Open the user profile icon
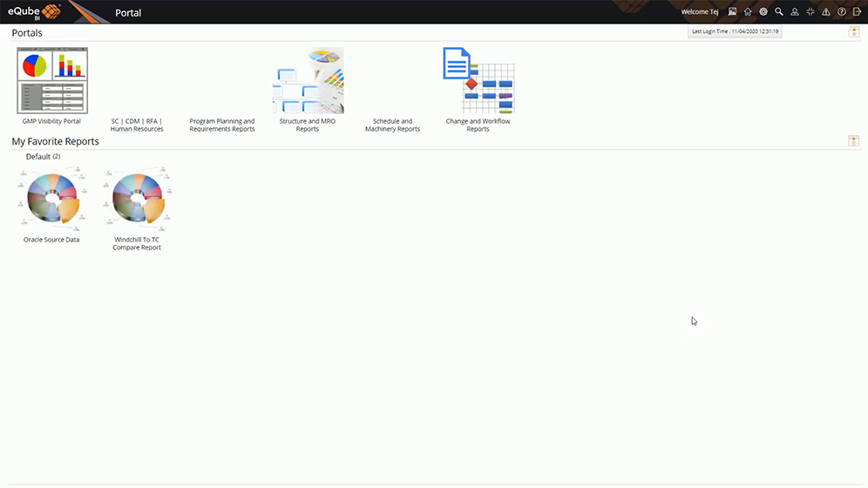This screenshot has width=868, height=488. (x=795, y=12)
